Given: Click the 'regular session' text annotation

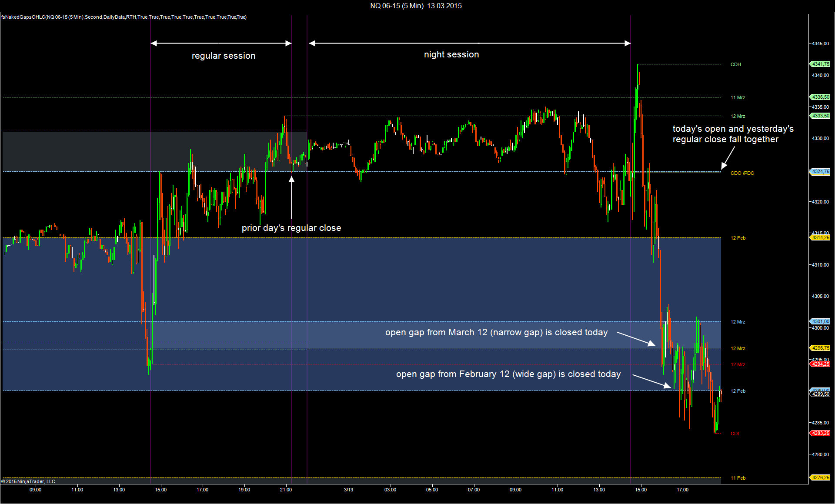Looking at the screenshot, I should coord(224,56).
